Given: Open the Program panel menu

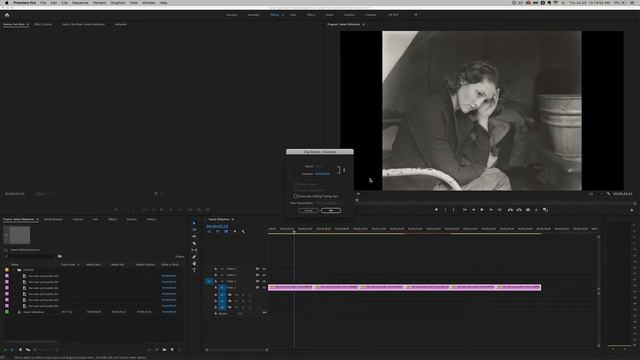Looking at the screenshot, I should tap(363, 24).
